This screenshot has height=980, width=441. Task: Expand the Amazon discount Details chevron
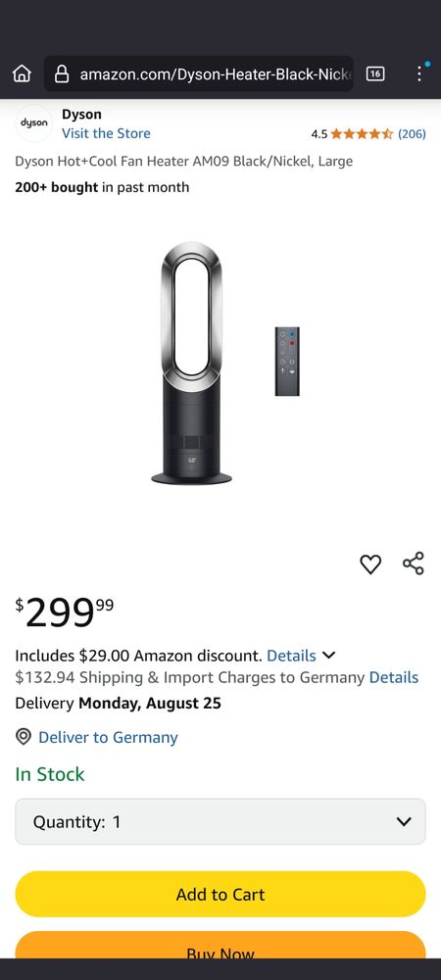(328, 656)
